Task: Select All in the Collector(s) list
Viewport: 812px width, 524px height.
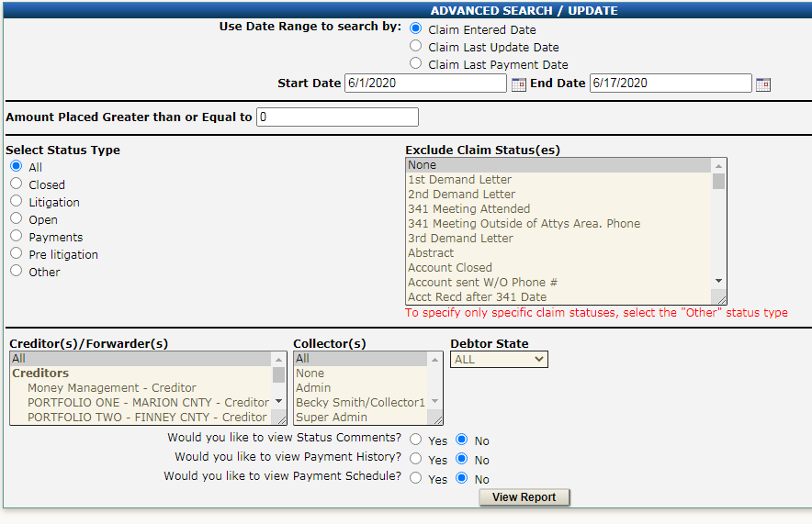Action: 361,359
